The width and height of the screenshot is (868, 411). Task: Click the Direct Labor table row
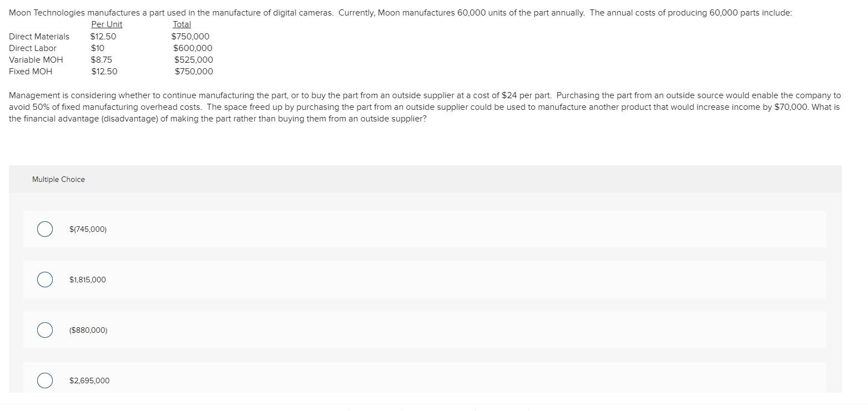click(33, 48)
